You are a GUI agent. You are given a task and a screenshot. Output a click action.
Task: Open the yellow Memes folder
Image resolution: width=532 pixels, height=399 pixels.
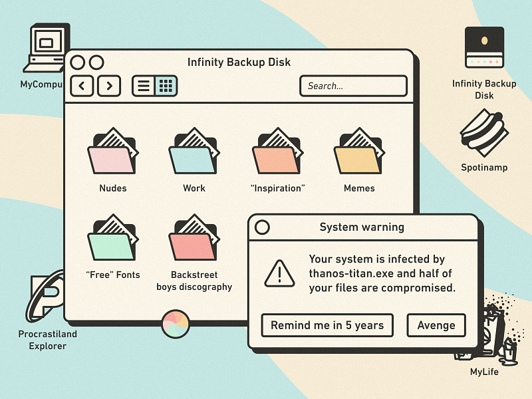(359, 151)
